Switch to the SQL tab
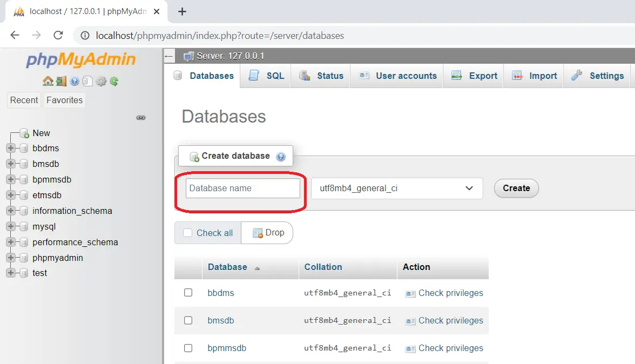The width and height of the screenshot is (635, 364). click(x=266, y=76)
